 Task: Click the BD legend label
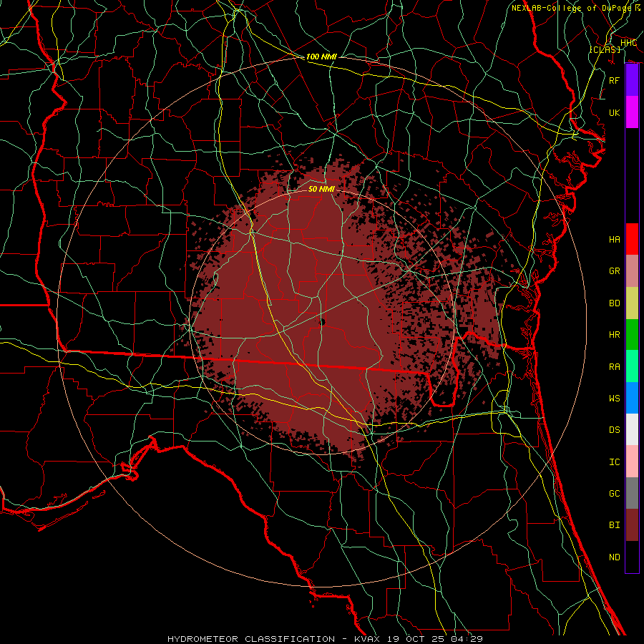point(614,303)
